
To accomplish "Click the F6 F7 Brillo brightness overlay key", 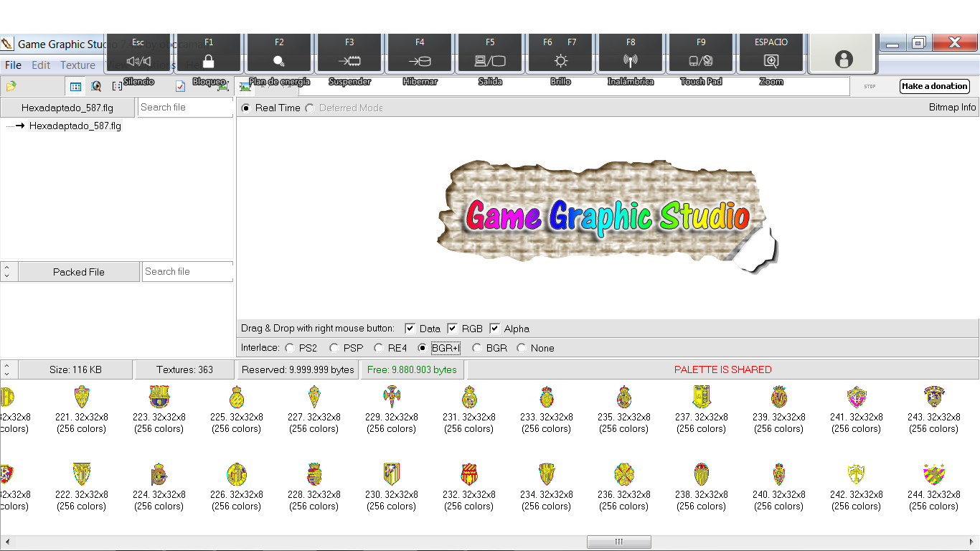I will (560, 54).
